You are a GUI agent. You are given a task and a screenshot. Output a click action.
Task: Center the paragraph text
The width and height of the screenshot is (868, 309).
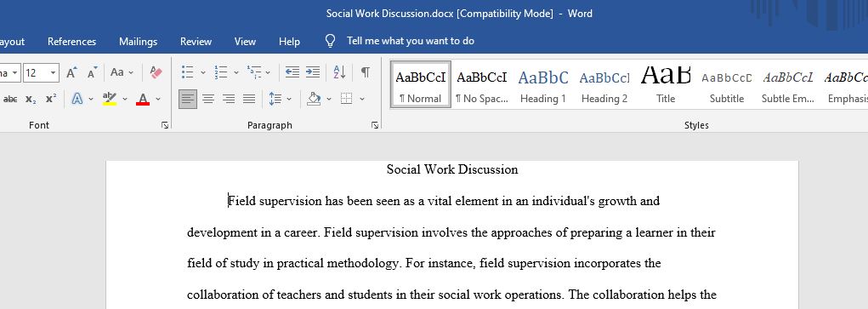click(208, 99)
